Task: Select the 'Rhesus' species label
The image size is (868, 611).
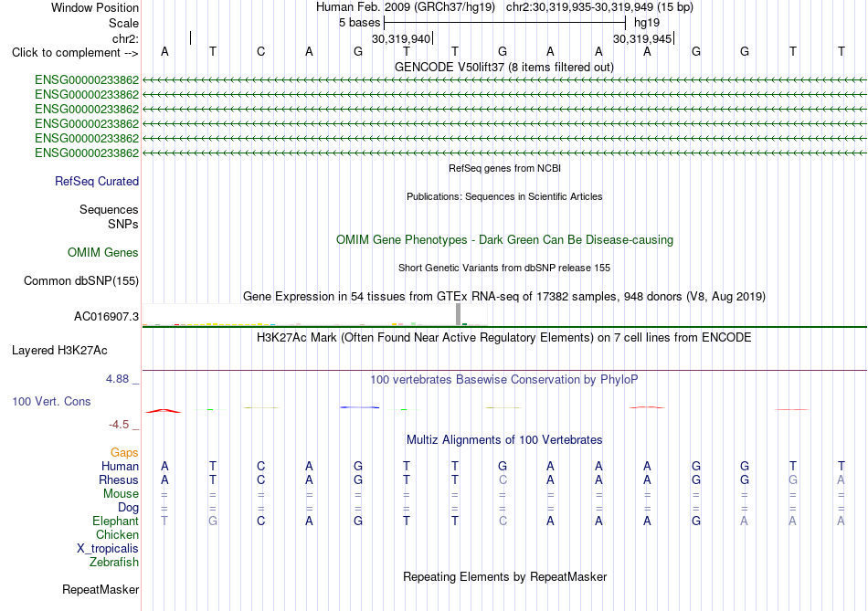Action: [119, 479]
